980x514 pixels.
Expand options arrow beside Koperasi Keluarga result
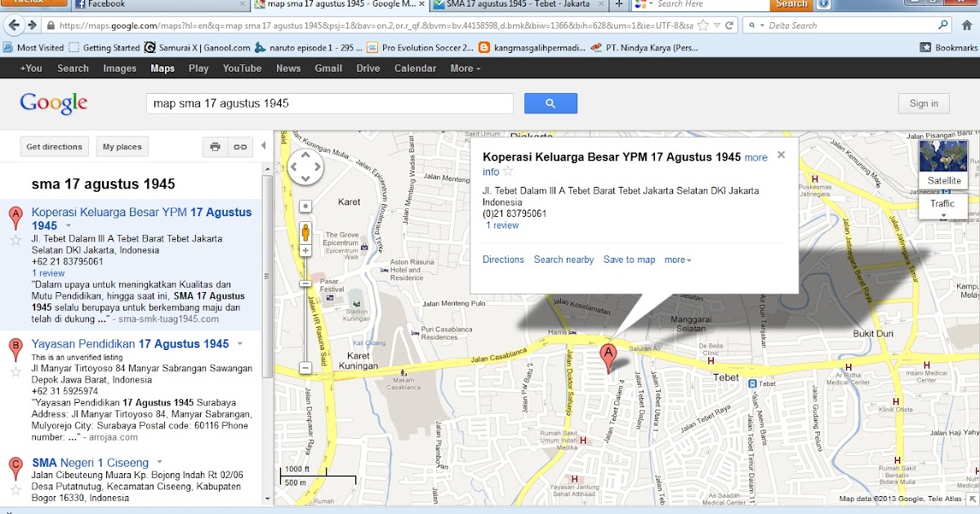[x=69, y=226]
